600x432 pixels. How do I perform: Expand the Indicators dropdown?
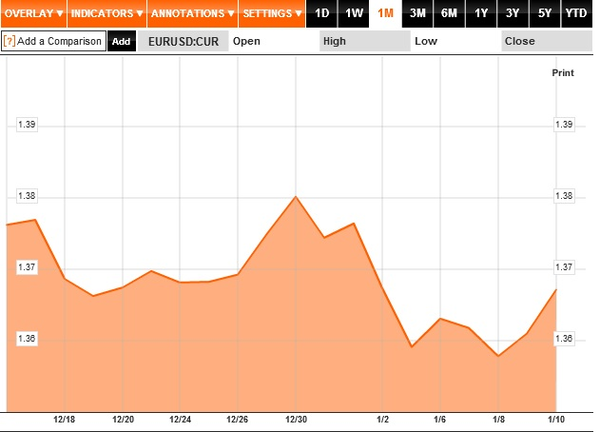[x=107, y=13]
